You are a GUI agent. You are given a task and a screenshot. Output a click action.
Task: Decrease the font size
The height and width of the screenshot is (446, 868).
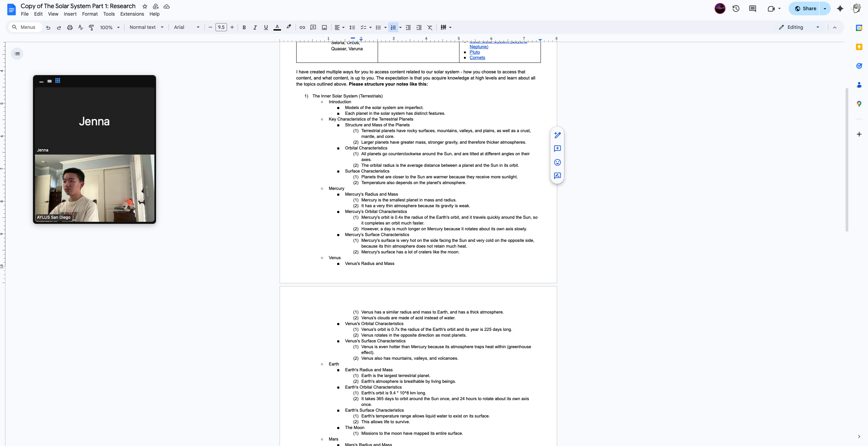coord(210,28)
